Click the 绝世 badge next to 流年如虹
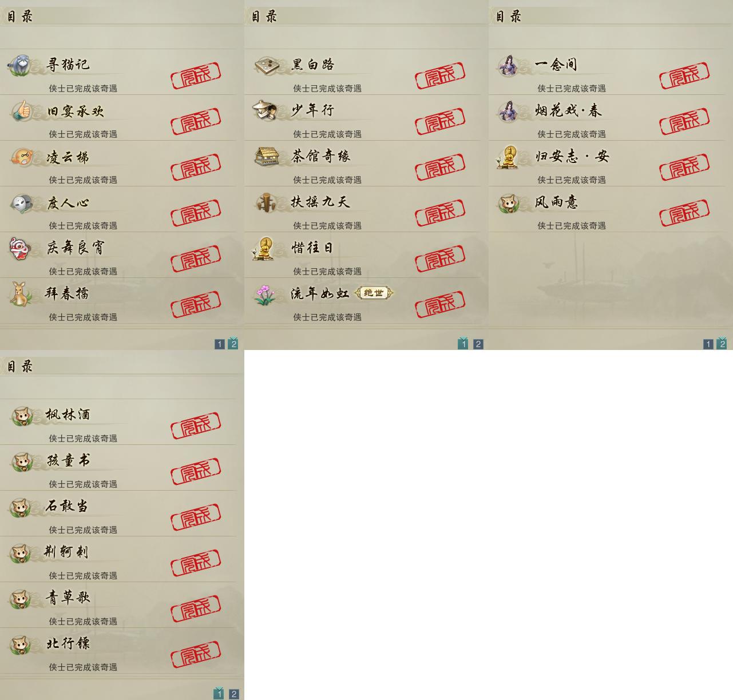This screenshot has width=733, height=700. tap(374, 293)
